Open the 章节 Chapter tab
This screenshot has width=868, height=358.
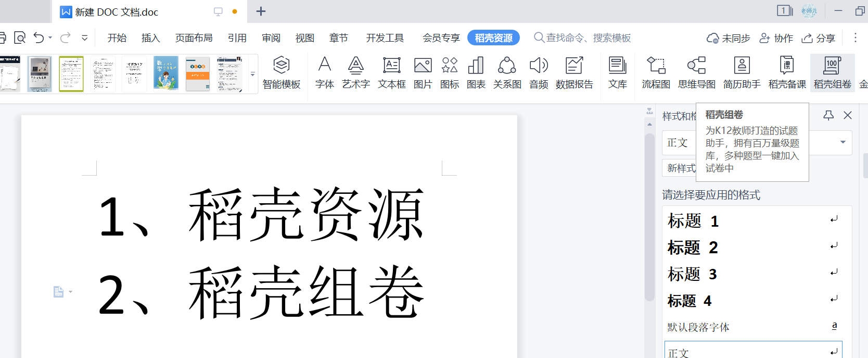click(339, 38)
